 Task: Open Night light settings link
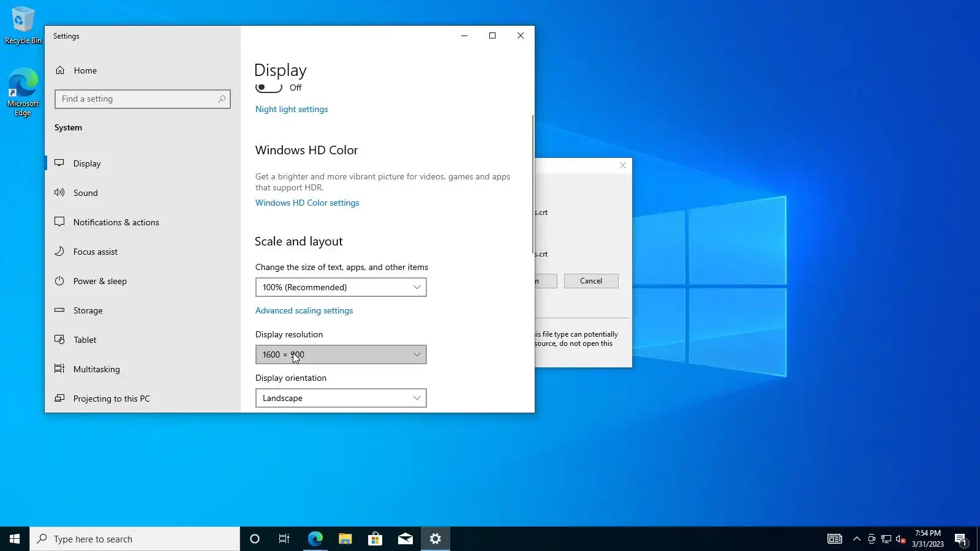click(292, 109)
